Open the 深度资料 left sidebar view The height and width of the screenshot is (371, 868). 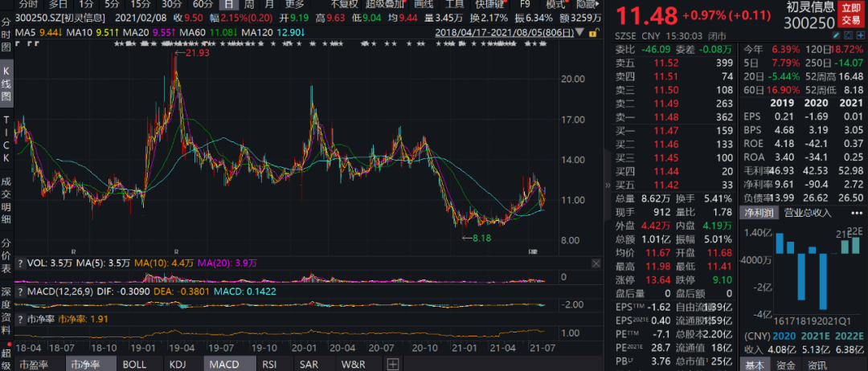coord(6,312)
